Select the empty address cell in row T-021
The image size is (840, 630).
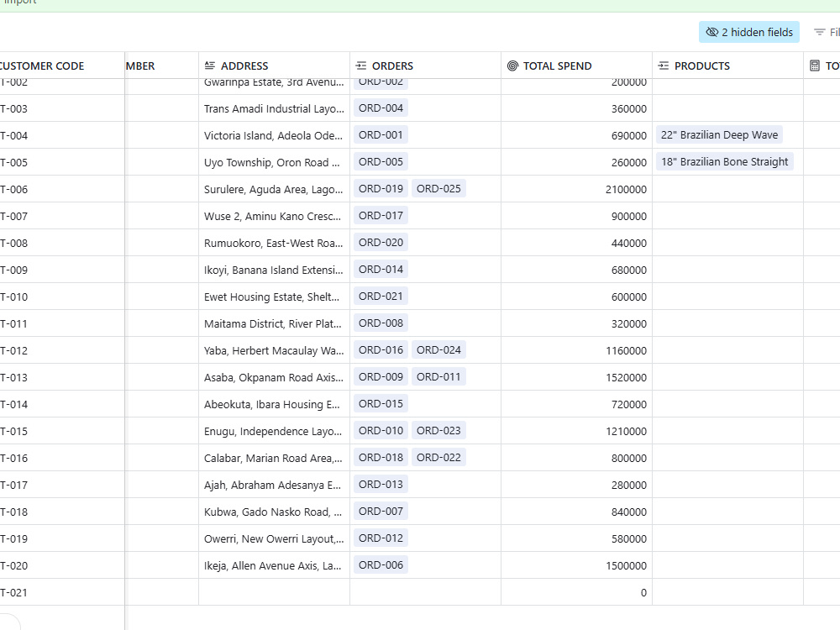pos(275,592)
